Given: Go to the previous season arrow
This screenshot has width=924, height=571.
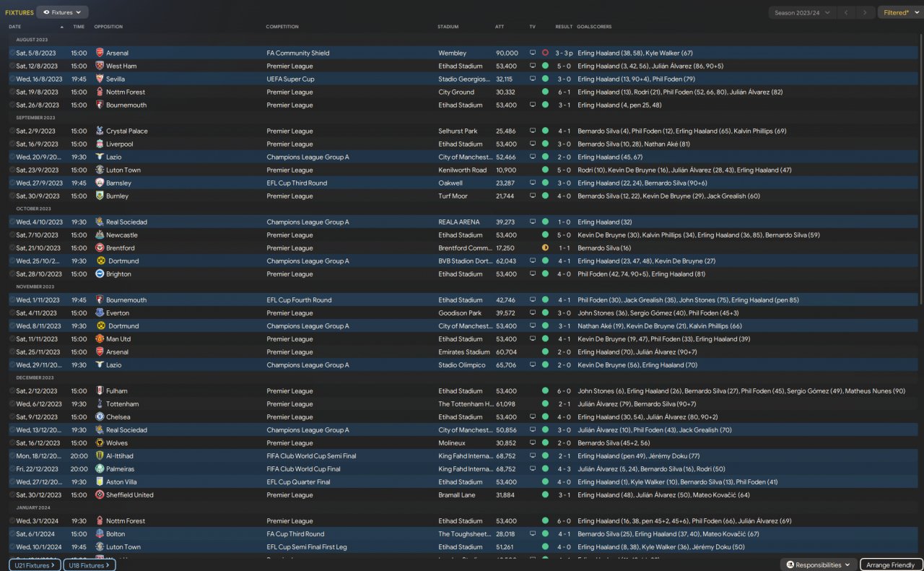Looking at the screenshot, I should pyautogui.click(x=846, y=12).
